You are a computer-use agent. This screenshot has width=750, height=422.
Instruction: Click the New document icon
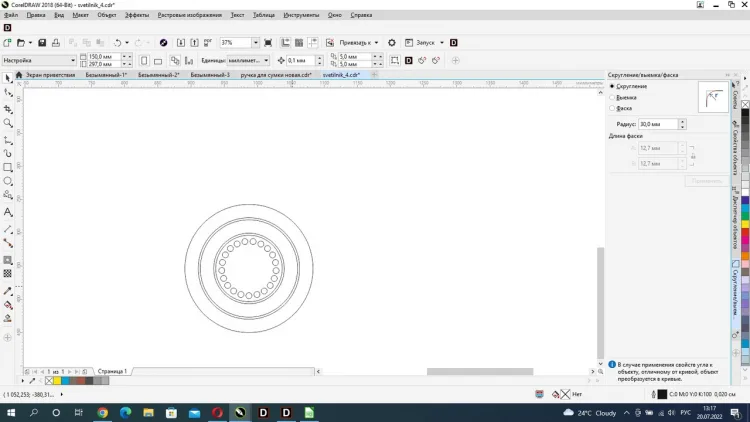(7, 43)
